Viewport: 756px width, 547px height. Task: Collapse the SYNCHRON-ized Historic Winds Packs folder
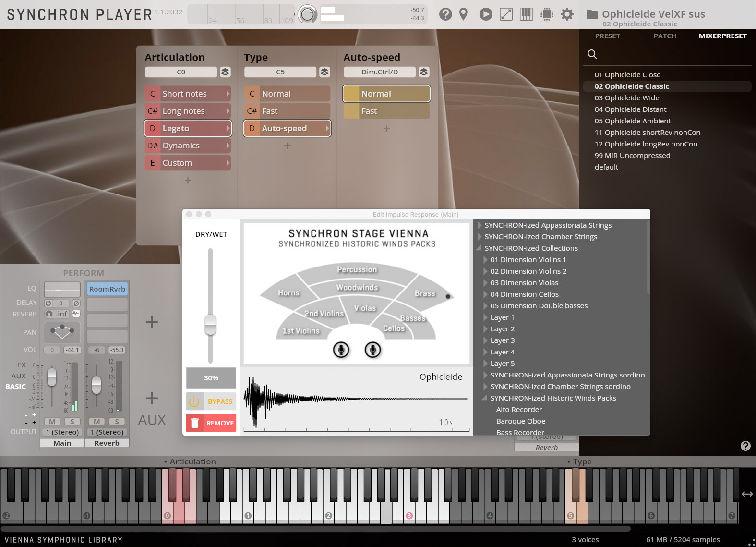485,398
